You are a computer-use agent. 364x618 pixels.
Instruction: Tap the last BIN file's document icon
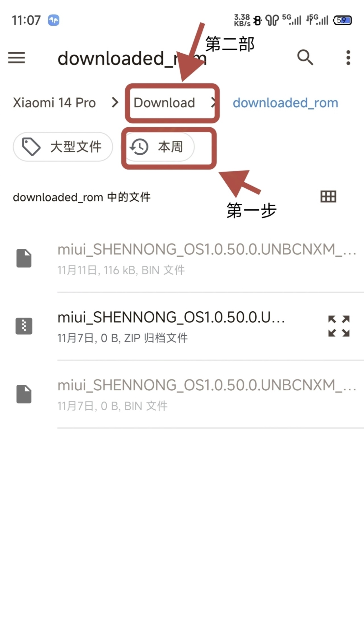[x=24, y=394]
